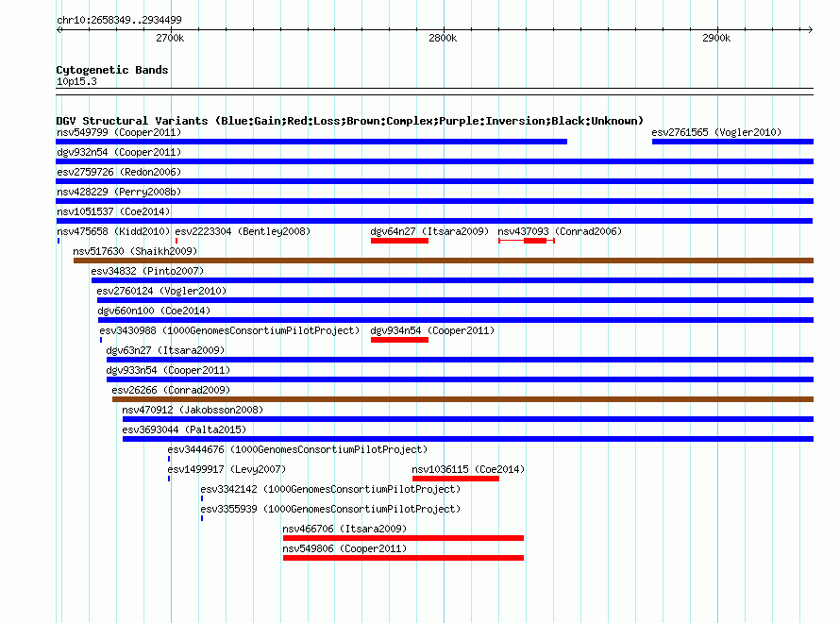Screen dimensions: 840x623
Task: Select the esv2761565 (Vogler2010) blue bar
Action: [732, 142]
